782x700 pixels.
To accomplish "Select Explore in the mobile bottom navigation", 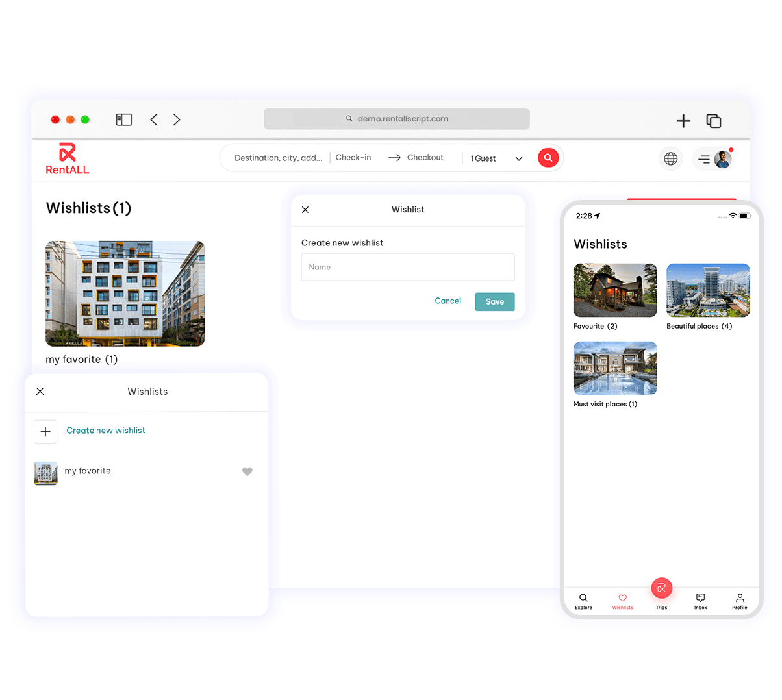I will click(583, 601).
